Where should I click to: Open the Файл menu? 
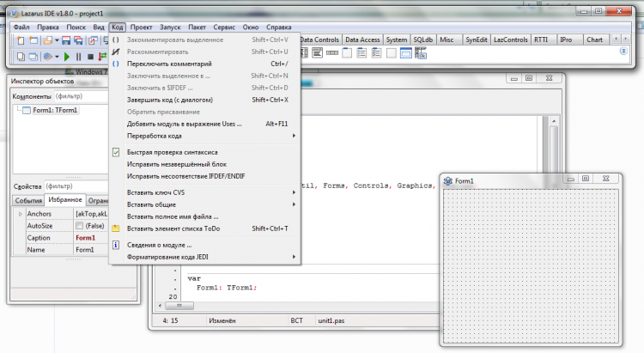(x=21, y=27)
